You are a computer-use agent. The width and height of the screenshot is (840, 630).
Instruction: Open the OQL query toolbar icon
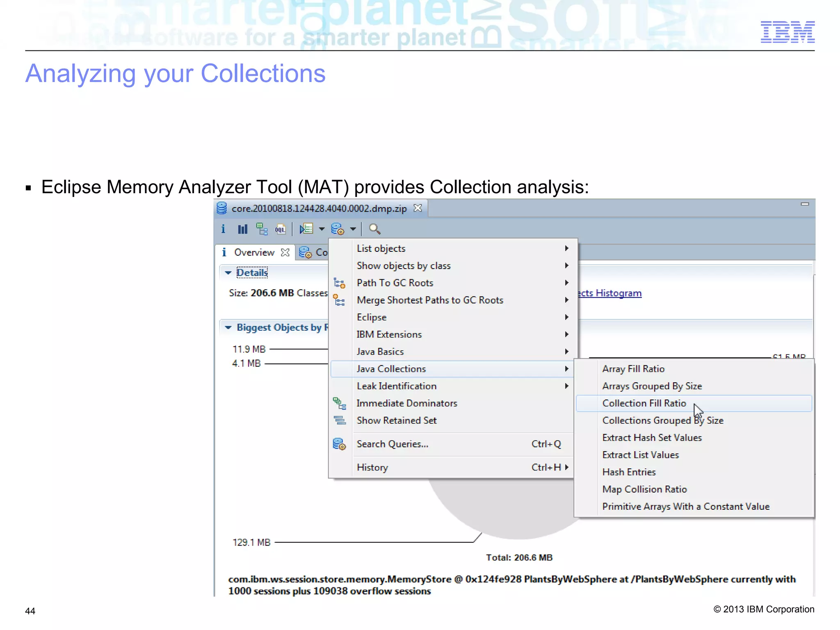(x=281, y=229)
